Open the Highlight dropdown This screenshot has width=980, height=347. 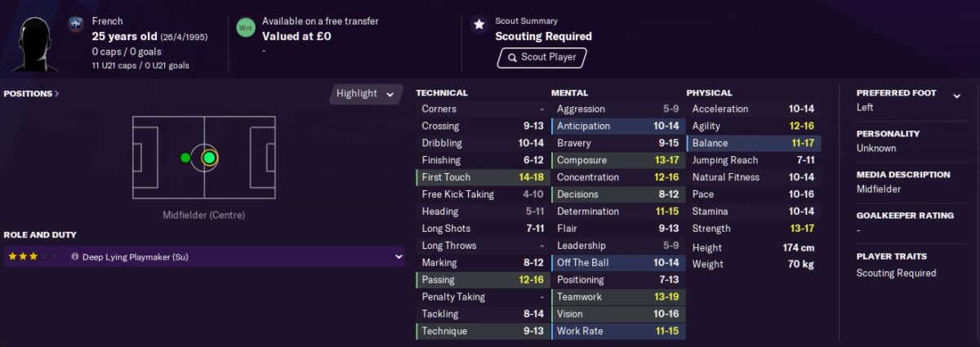(x=367, y=93)
